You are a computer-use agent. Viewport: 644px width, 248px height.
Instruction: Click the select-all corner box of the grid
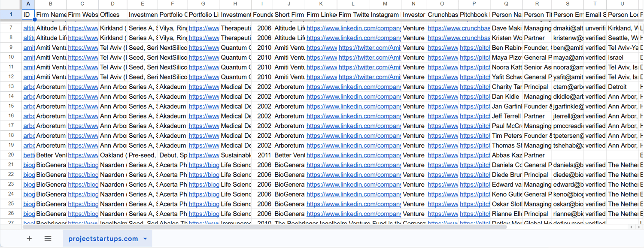coord(11,4)
